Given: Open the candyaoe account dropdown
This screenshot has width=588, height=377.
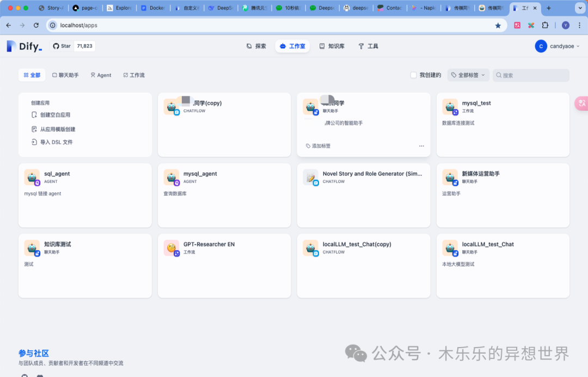Looking at the screenshot, I should point(565,46).
